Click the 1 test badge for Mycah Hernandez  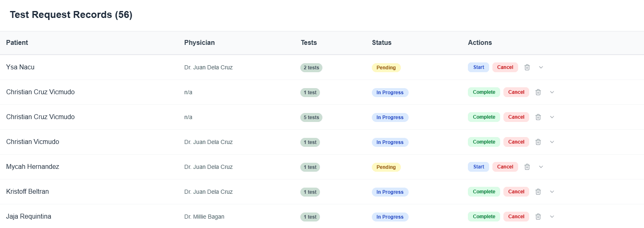click(x=310, y=167)
